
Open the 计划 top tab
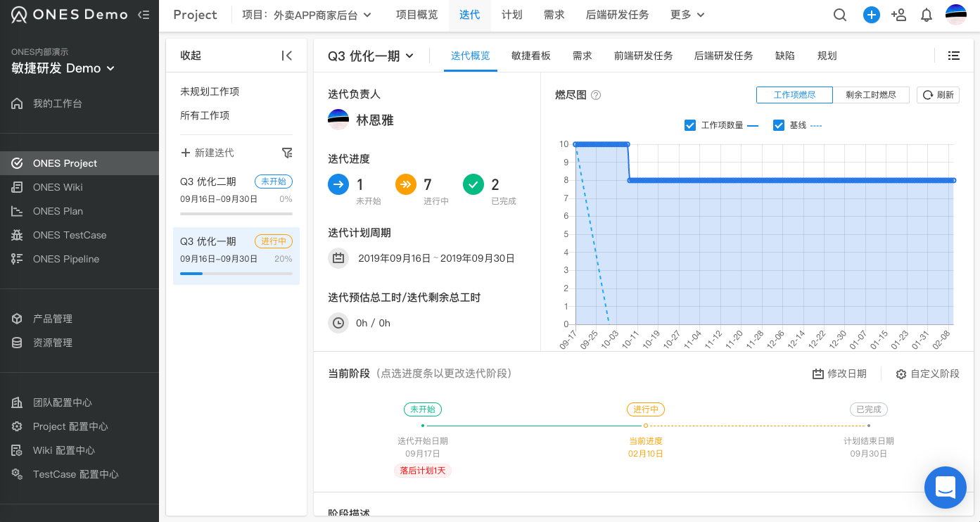(512, 15)
